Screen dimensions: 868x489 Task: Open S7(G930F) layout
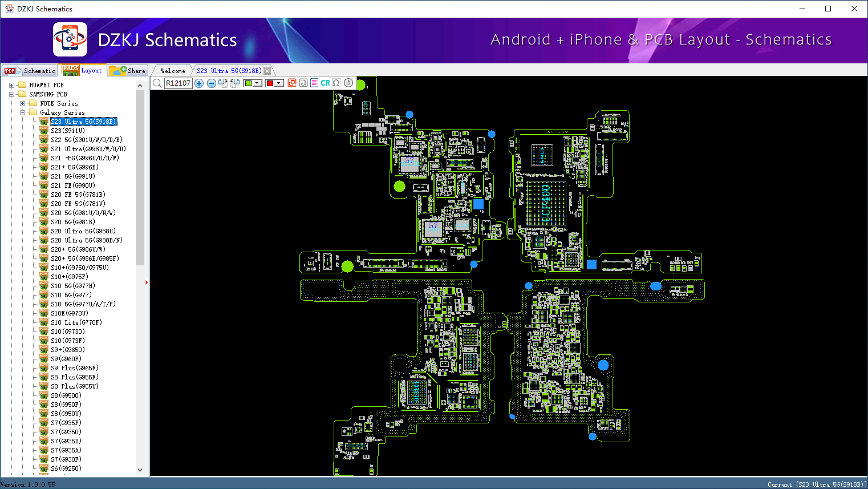(x=66, y=459)
